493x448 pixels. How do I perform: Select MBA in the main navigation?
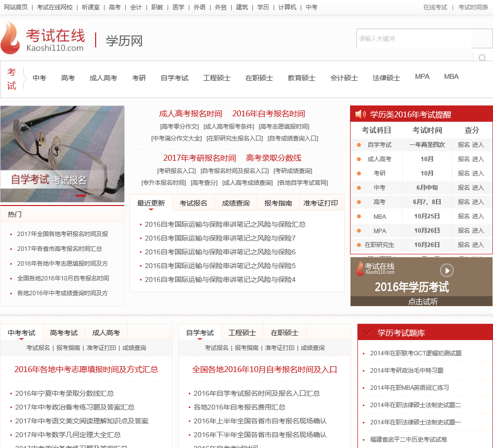coord(452,77)
